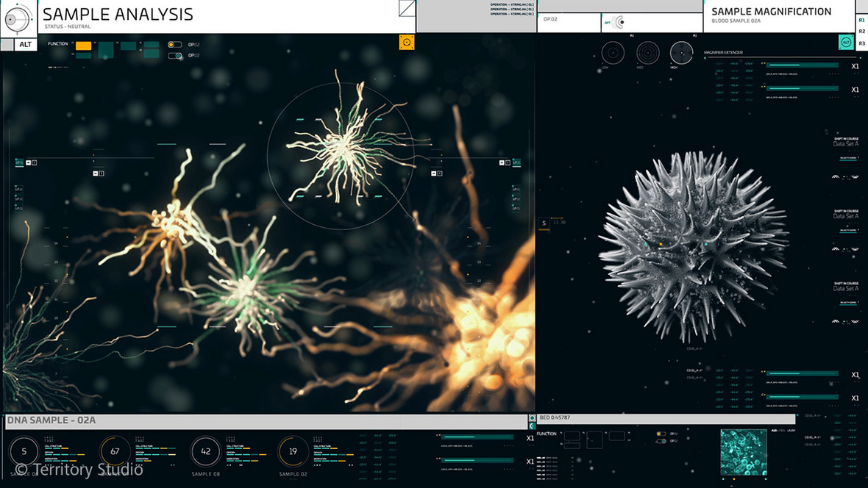Viewport: 868px width, 488px height.
Task: Select the MED magnification ring
Action: point(647,53)
